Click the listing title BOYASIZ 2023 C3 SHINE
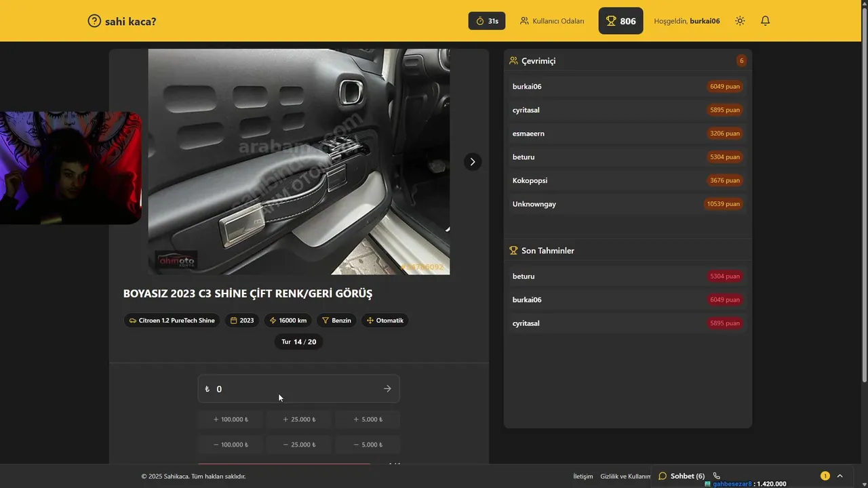This screenshot has width=868, height=488. (x=248, y=293)
